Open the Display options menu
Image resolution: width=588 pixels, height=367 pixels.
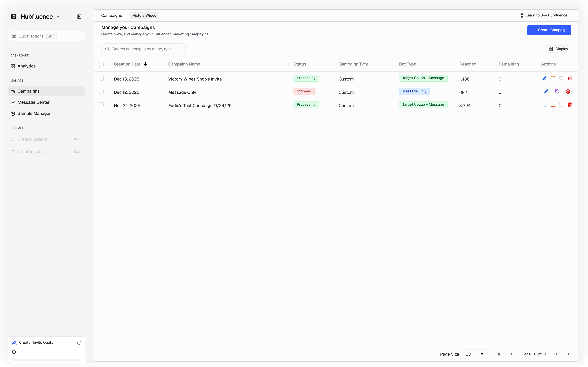click(x=558, y=49)
